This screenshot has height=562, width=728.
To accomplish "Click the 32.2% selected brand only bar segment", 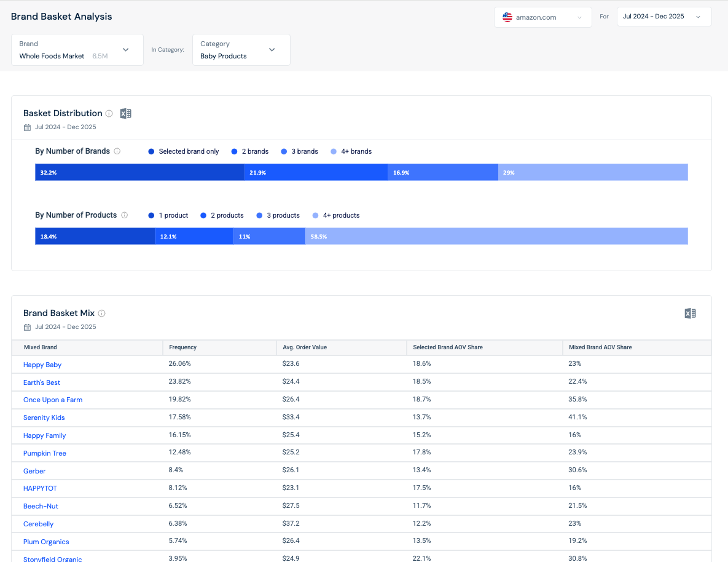I will coord(139,172).
